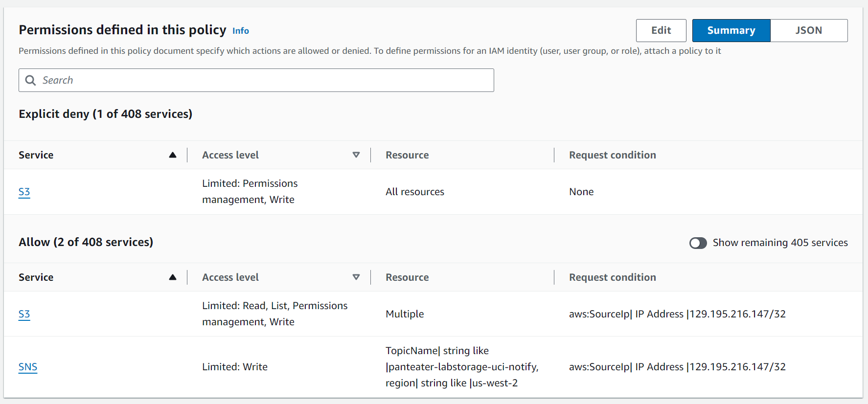Image resolution: width=868 pixels, height=404 pixels.
Task: Open the Info link beside policy heading
Action: coord(240,31)
